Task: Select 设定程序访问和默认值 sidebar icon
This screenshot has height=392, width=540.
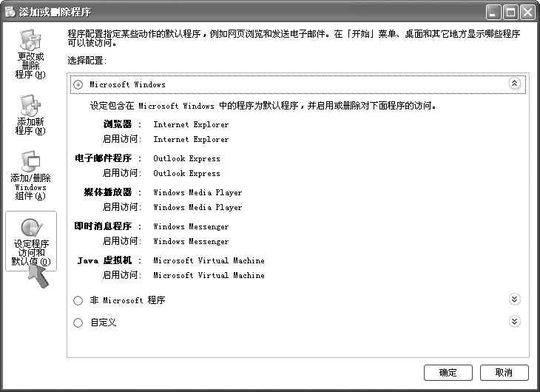Action: tap(31, 241)
